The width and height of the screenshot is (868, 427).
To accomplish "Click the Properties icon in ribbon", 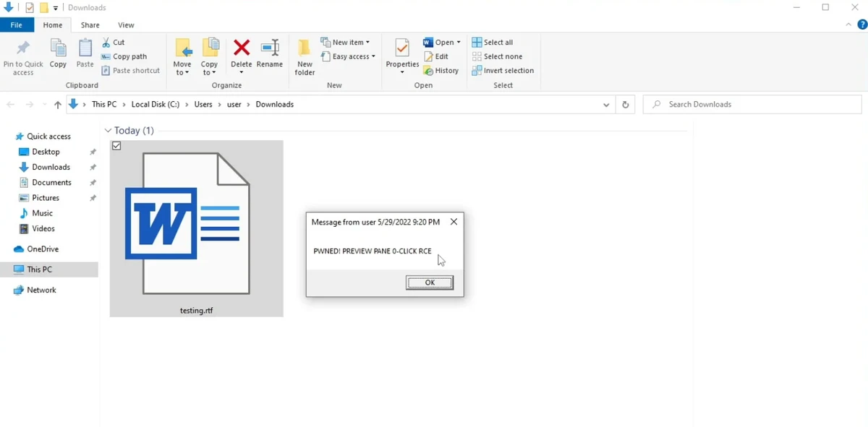I will [402, 49].
